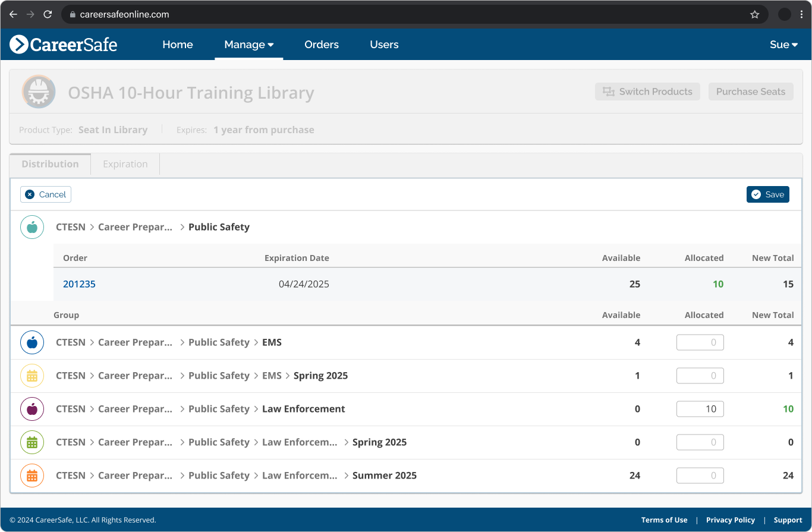The image size is (812, 532).
Task: Click the orange calendar icon for Summer 2025
Action: pos(32,476)
